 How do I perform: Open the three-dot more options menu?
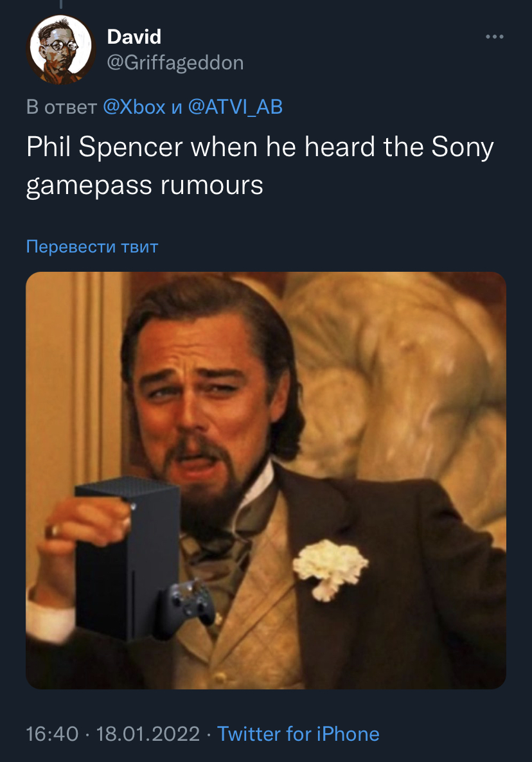pos(495,37)
